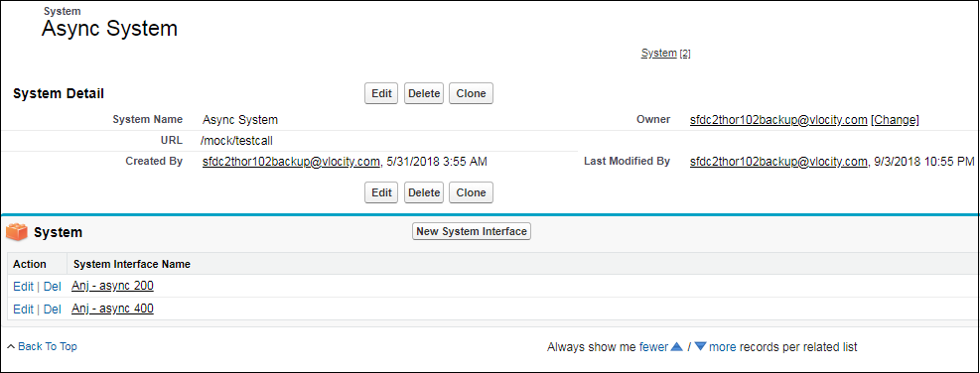The width and height of the screenshot is (980, 373).
Task: Click the top Delete button
Action: coord(424,93)
